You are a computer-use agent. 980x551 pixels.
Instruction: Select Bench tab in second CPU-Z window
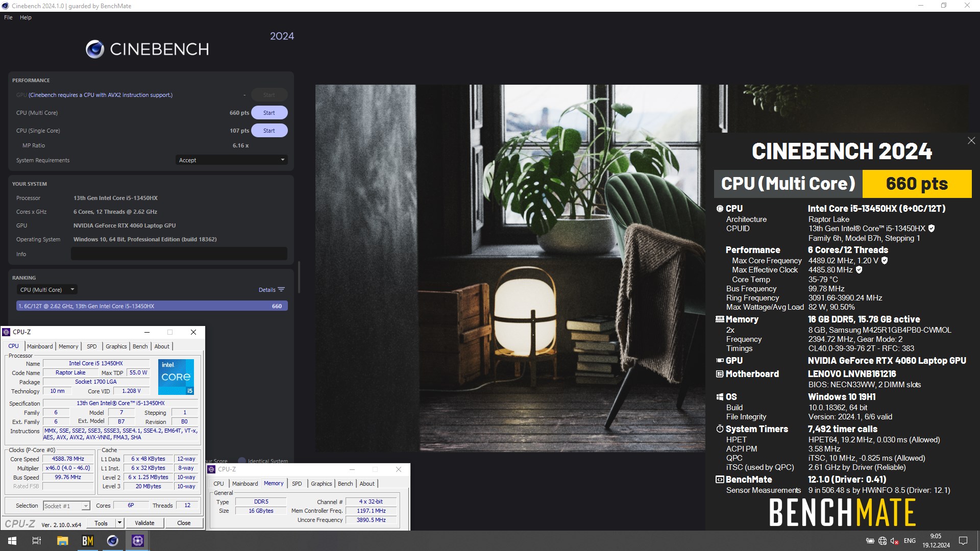click(x=346, y=484)
